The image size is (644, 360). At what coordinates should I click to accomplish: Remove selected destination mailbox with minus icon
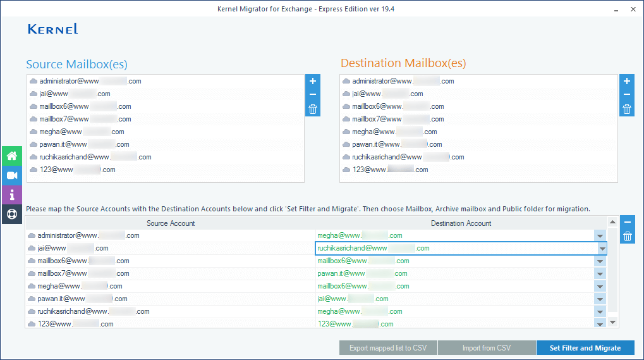coord(627,94)
